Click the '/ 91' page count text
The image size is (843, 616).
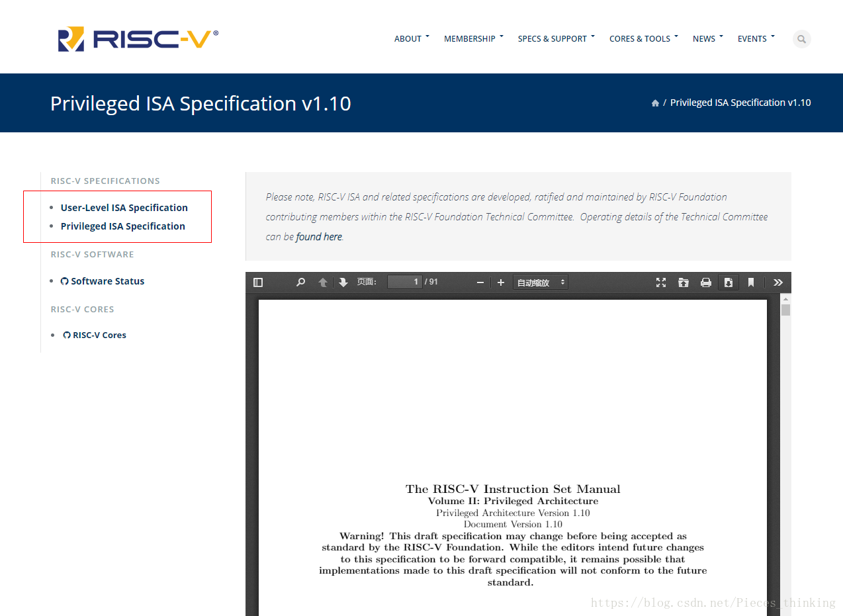coord(431,282)
